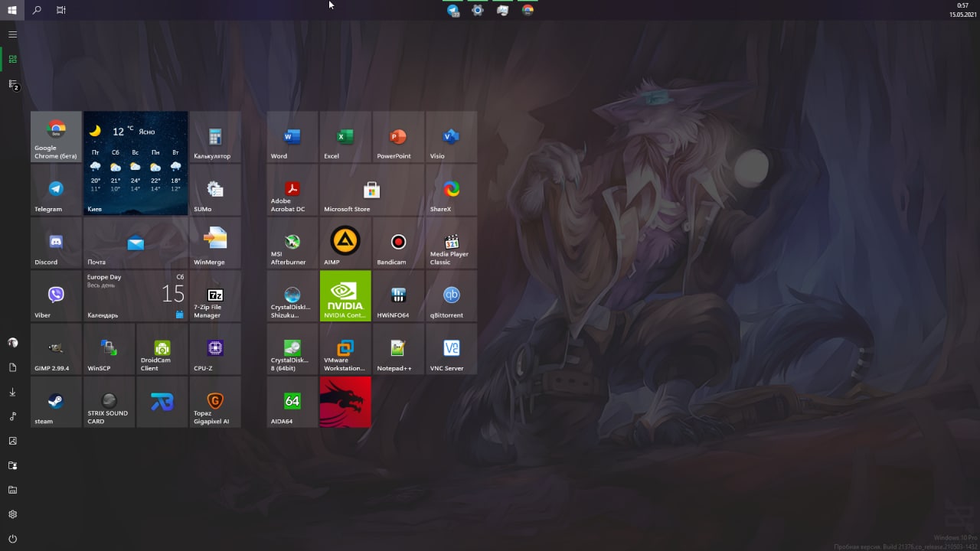
Task: Switch to Chrome in the taskbar
Action: tap(528, 10)
